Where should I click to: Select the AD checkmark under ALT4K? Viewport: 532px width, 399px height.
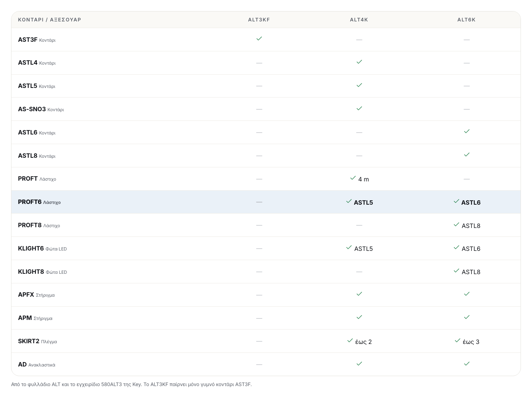[x=359, y=364]
